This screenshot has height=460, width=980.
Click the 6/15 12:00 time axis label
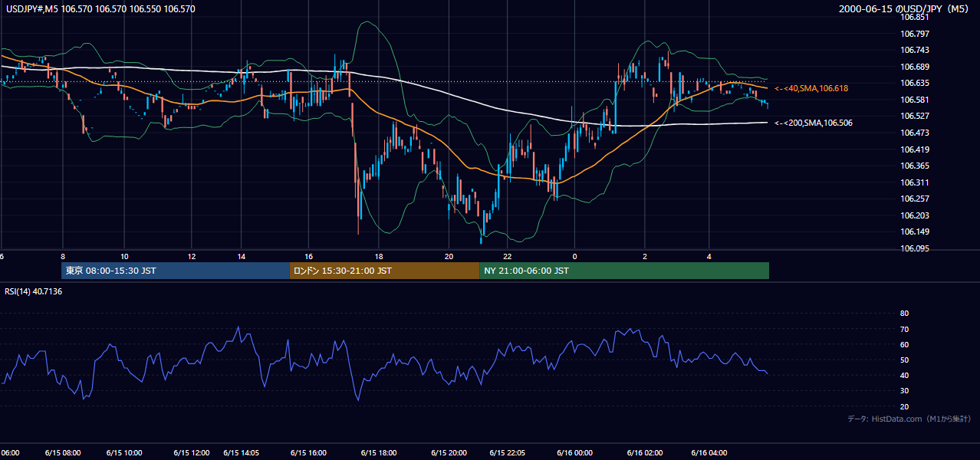pyautogui.click(x=192, y=452)
